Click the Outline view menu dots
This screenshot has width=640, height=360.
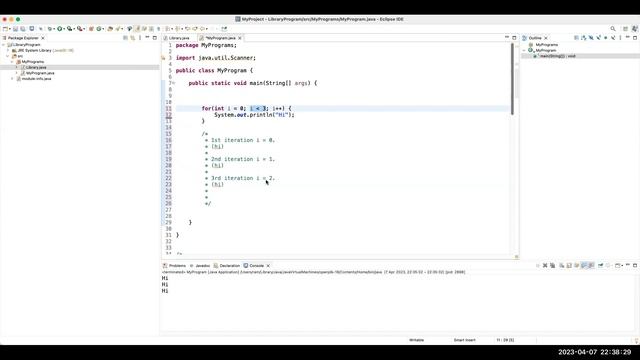pyautogui.click(x=620, y=38)
